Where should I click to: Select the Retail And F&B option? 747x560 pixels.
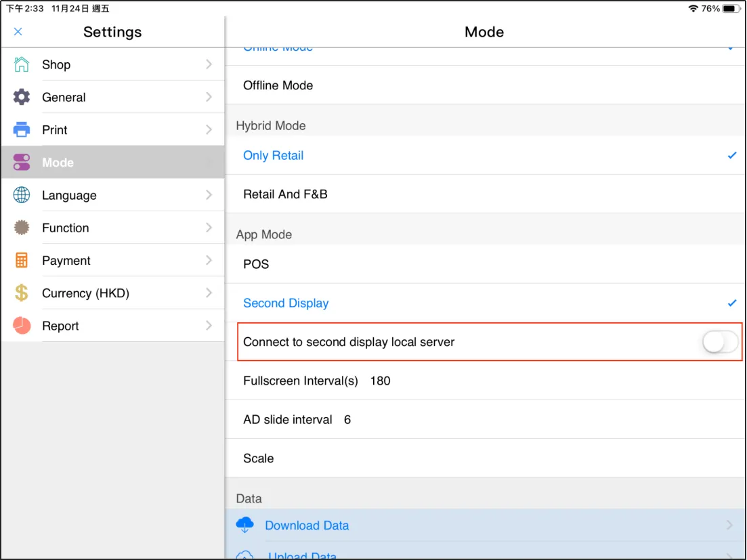(x=285, y=194)
